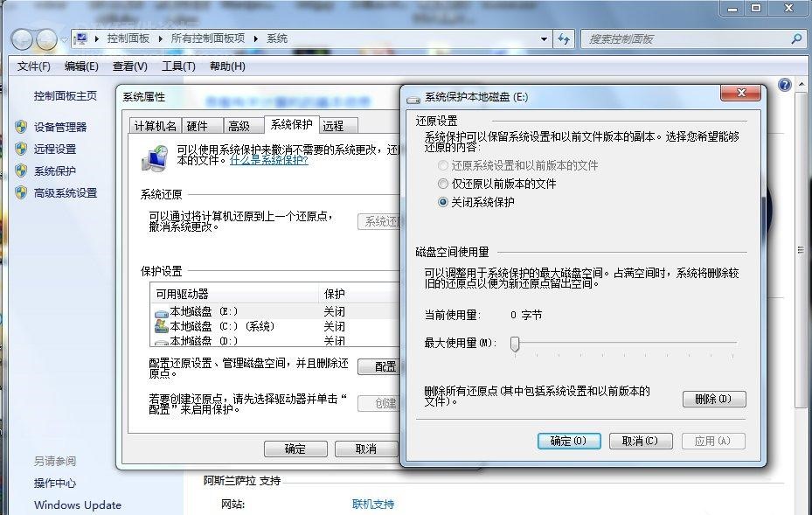
Task: Enable 仅还原以前版本的文件 option
Action: pyautogui.click(x=442, y=184)
